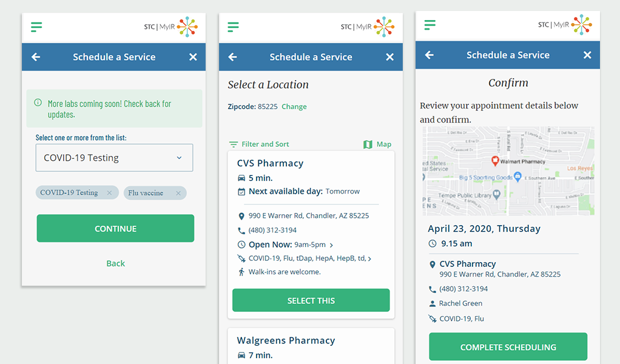Click the SELECT THIS button for CVS Pharmacy
Viewport: 620px width, 364px height.
[x=311, y=300]
